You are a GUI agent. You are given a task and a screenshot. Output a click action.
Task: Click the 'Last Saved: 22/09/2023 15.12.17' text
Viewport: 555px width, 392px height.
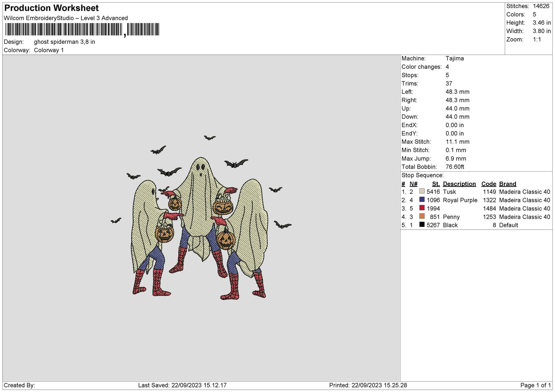click(x=182, y=385)
